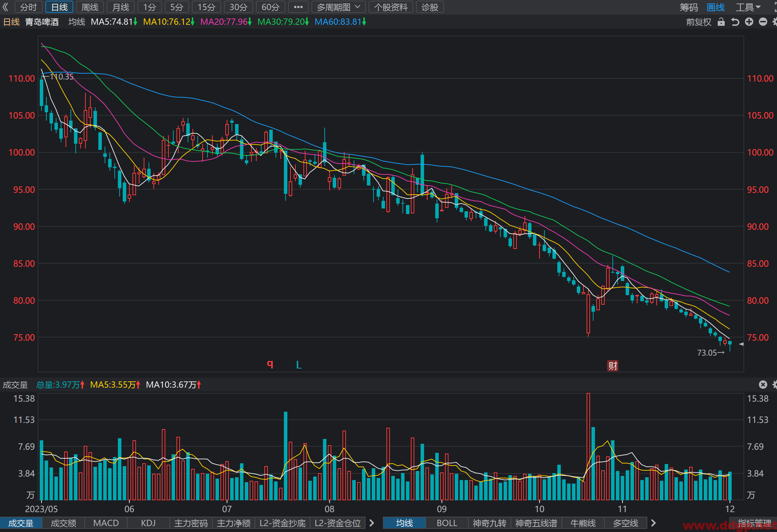Click MA20:77.96 magenta label
The height and width of the screenshot is (532, 777).
point(226,22)
